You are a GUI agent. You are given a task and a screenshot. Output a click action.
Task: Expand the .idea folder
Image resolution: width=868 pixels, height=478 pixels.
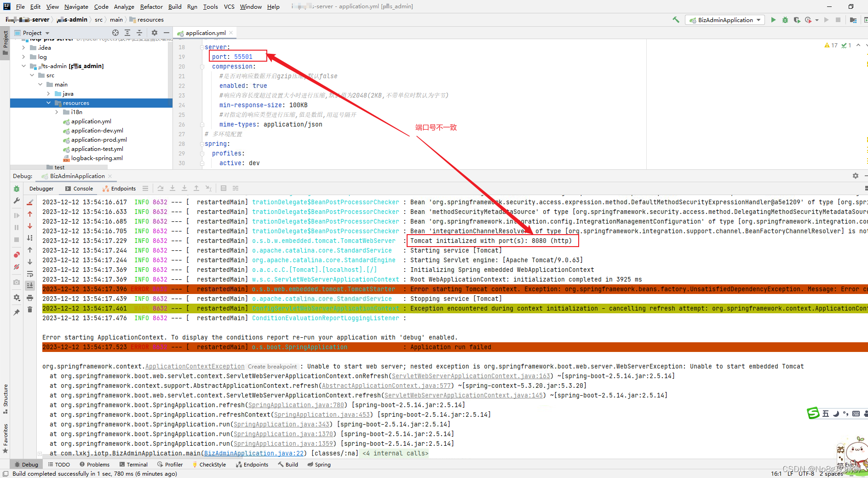pyautogui.click(x=23, y=47)
